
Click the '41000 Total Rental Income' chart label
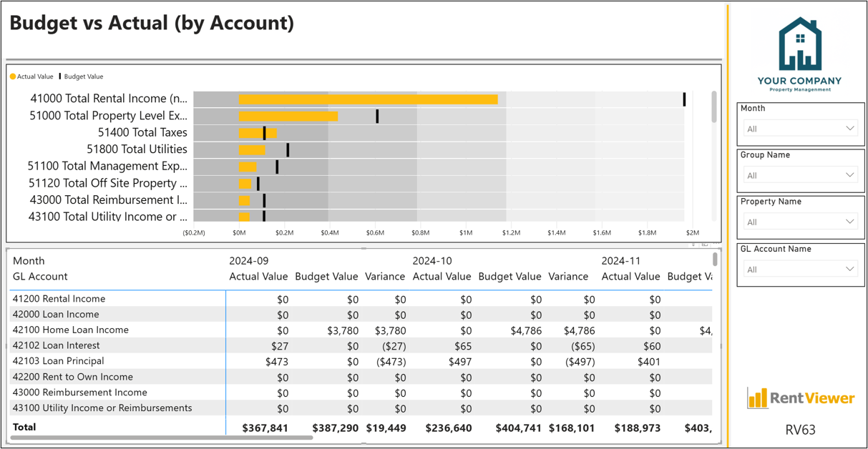108,99
